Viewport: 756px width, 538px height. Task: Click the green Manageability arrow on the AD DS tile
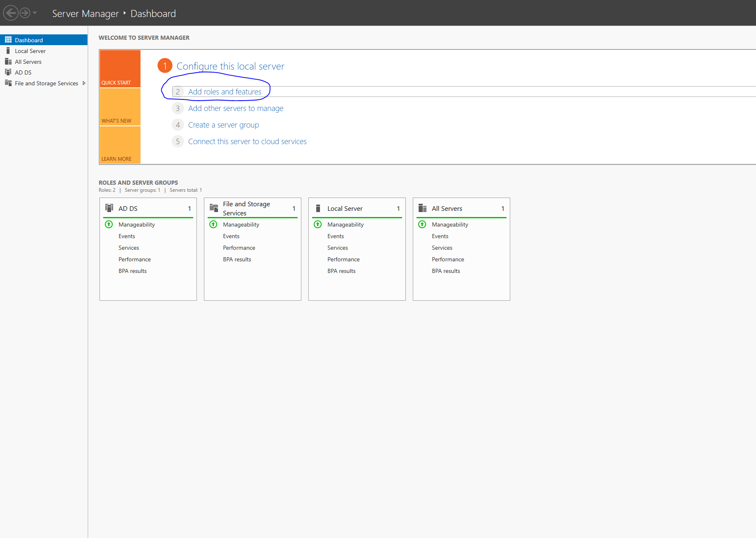(x=109, y=224)
